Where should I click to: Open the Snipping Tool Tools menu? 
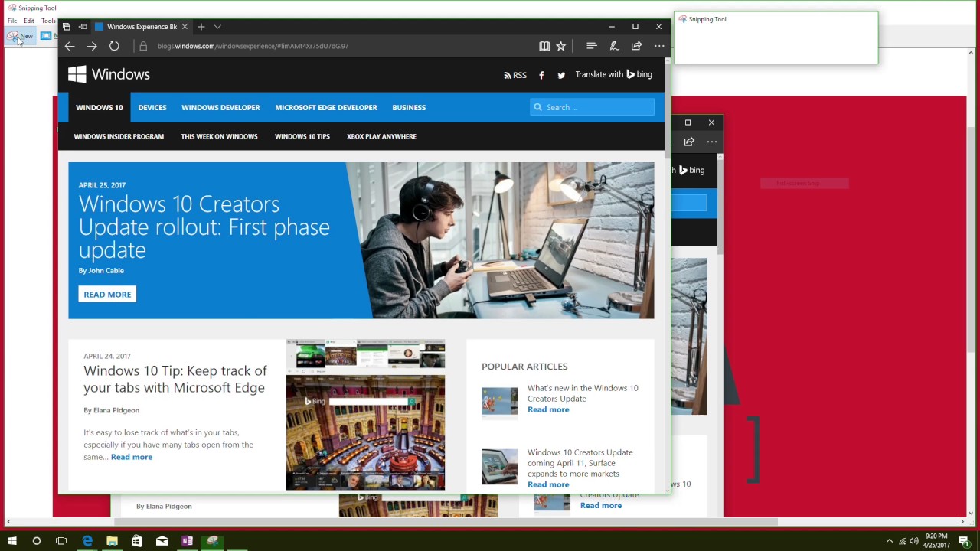48,21
